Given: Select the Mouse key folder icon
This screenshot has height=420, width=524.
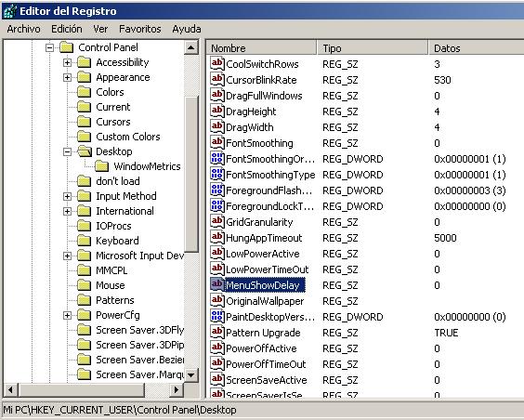Looking at the screenshot, I should click(84, 285).
